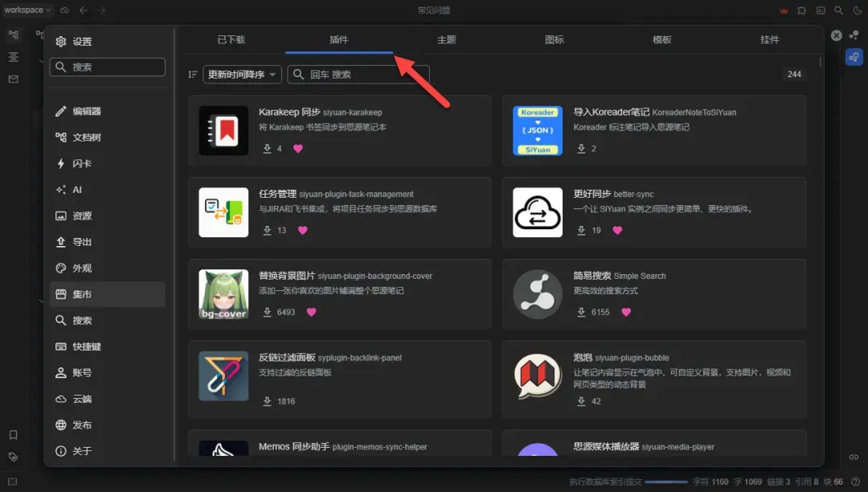
Task: Click the pink heart on 替换背景图片 card
Action: [x=311, y=312]
